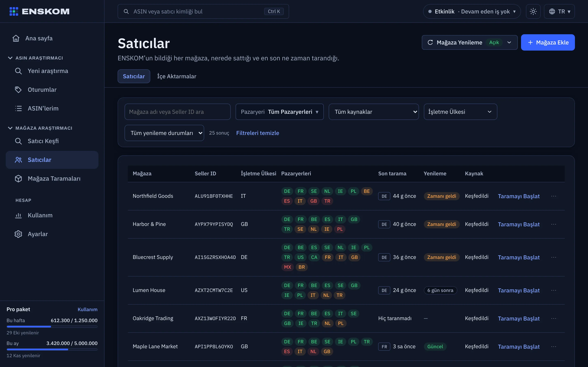The image size is (588, 367).
Task: Click the Bu hafta usage progress bar
Action: pos(52,327)
